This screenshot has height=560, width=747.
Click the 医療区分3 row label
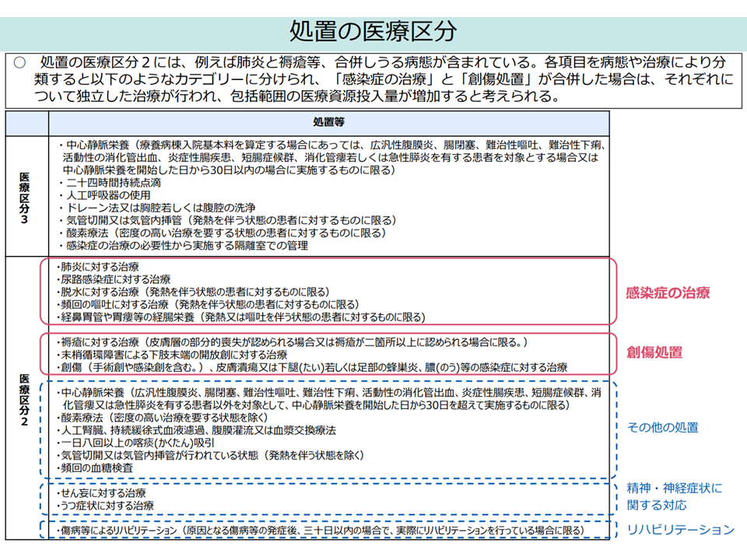(26, 197)
